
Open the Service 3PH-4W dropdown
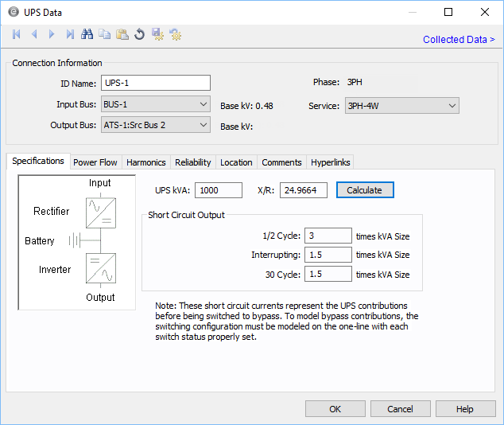pyautogui.click(x=401, y=106)
